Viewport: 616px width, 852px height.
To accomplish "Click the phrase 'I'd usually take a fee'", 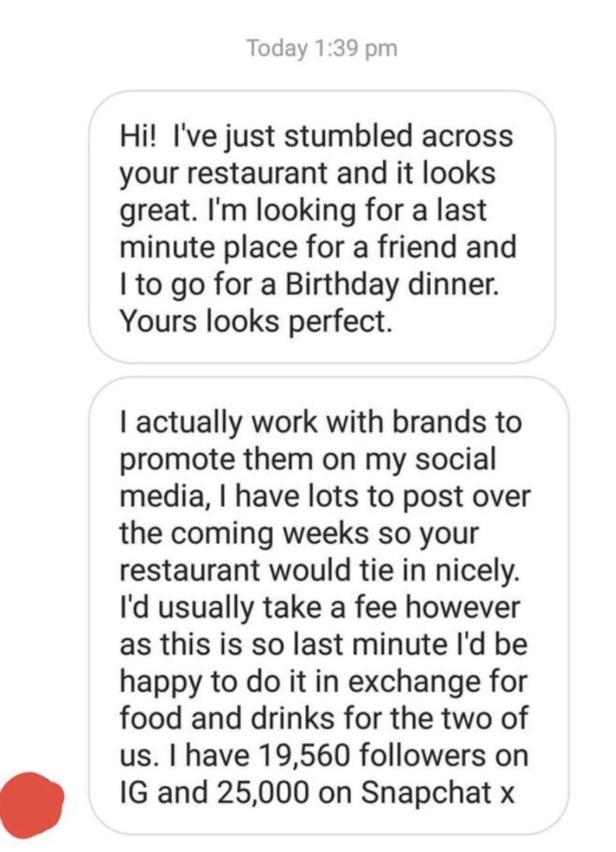I will coord(259,607).
